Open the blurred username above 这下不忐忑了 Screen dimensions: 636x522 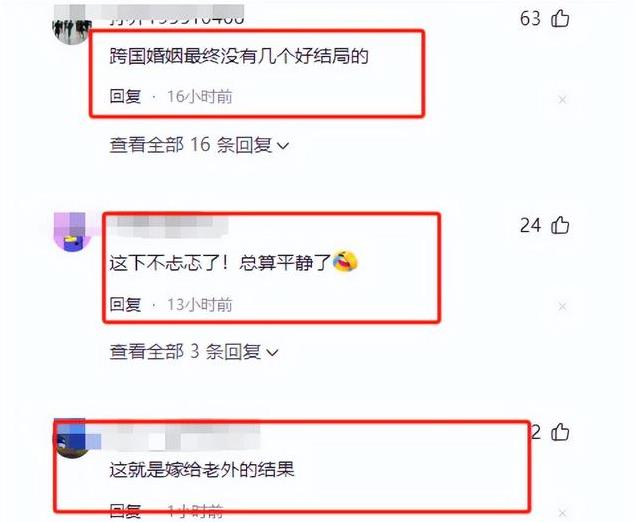(167, 226)
